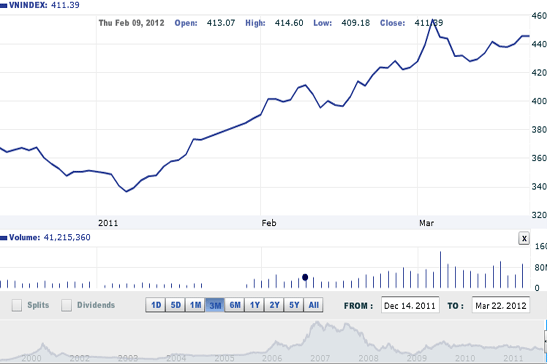The image size is (550, 364).
Task: Click the 340 price axis label
Action: coord(539,187)
